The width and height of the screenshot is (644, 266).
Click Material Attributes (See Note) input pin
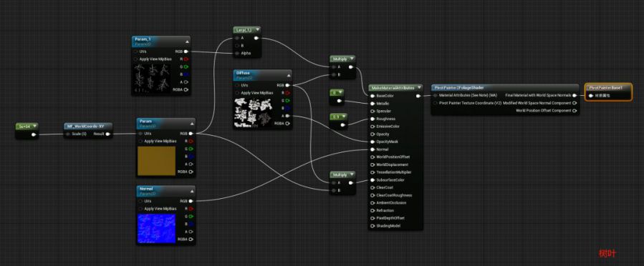[436, 95]
